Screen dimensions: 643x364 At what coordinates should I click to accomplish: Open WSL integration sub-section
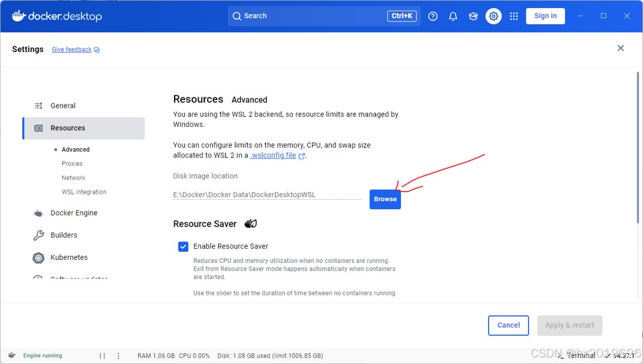pos(84,192)
